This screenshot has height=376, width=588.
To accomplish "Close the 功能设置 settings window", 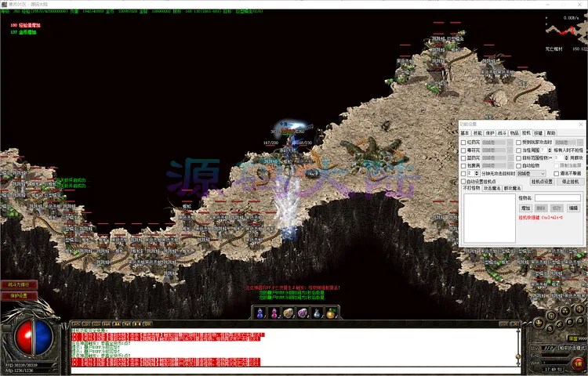I will (x=581, y=125).
